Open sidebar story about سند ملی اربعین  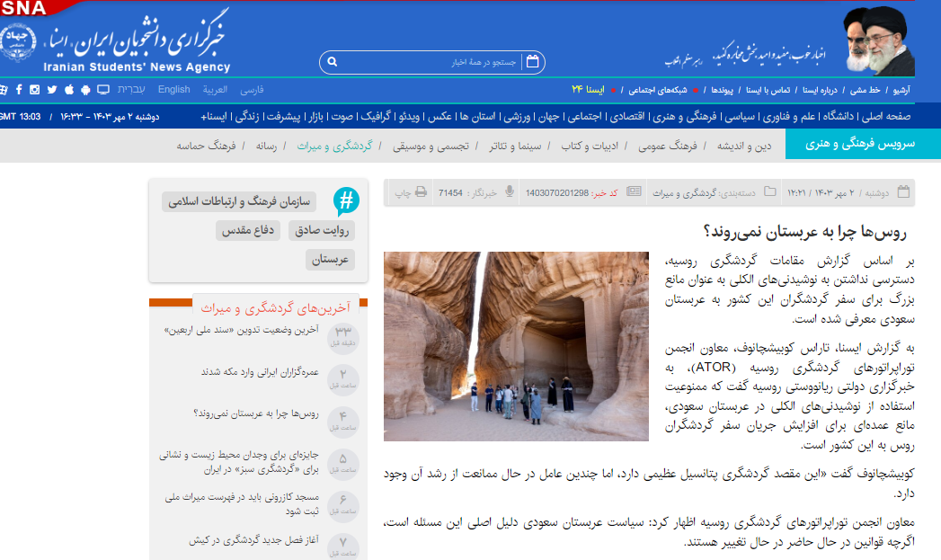tap(241, 330)
